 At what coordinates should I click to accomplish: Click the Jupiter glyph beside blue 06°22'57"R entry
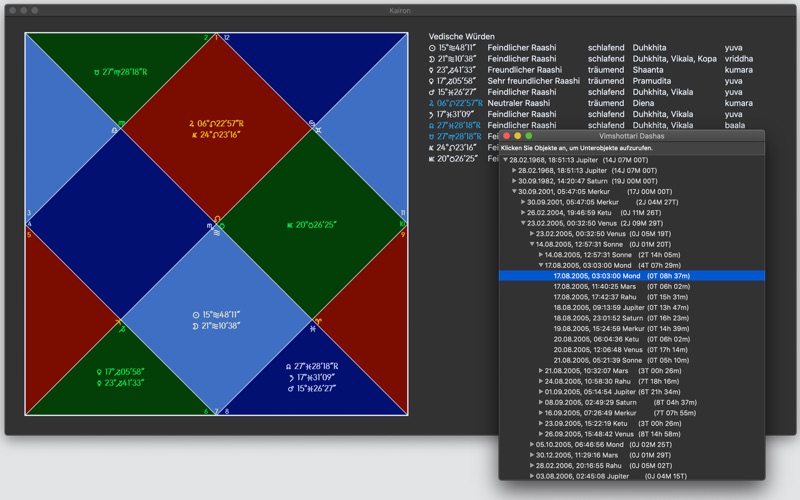[x=432, y=103]
